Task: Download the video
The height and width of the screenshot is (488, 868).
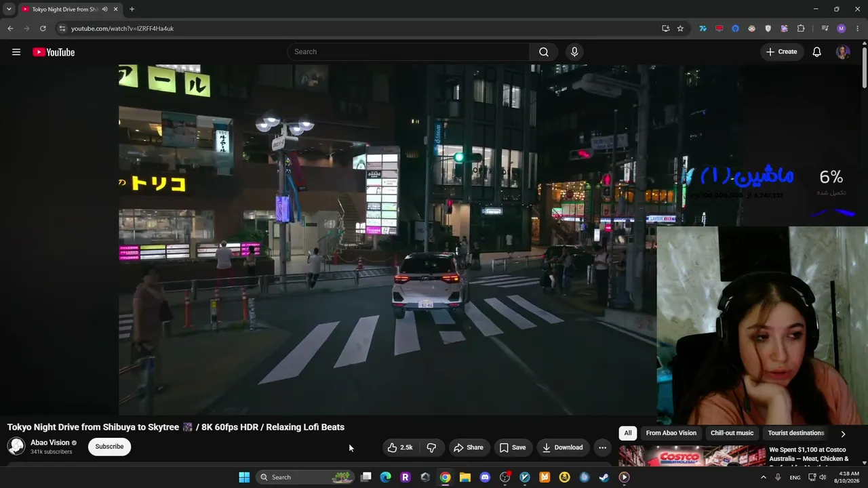Action: pos(563,447)
